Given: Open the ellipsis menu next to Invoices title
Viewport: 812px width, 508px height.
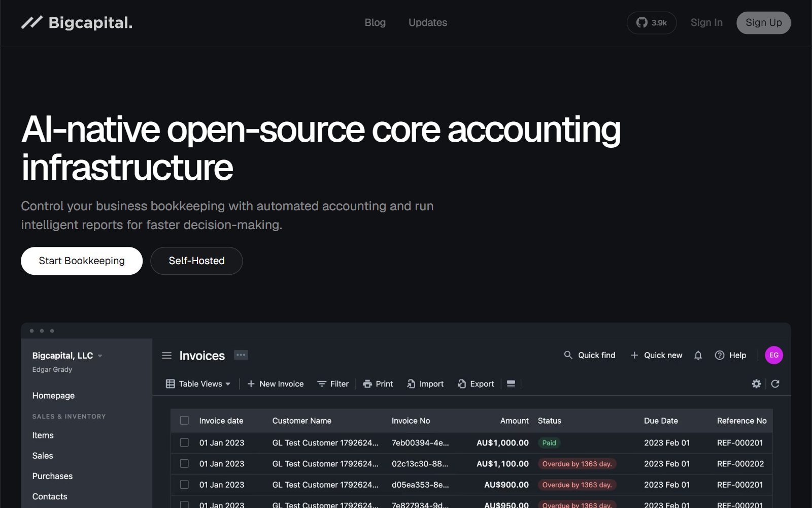Looking at the screenshot, I should point(241,355).
